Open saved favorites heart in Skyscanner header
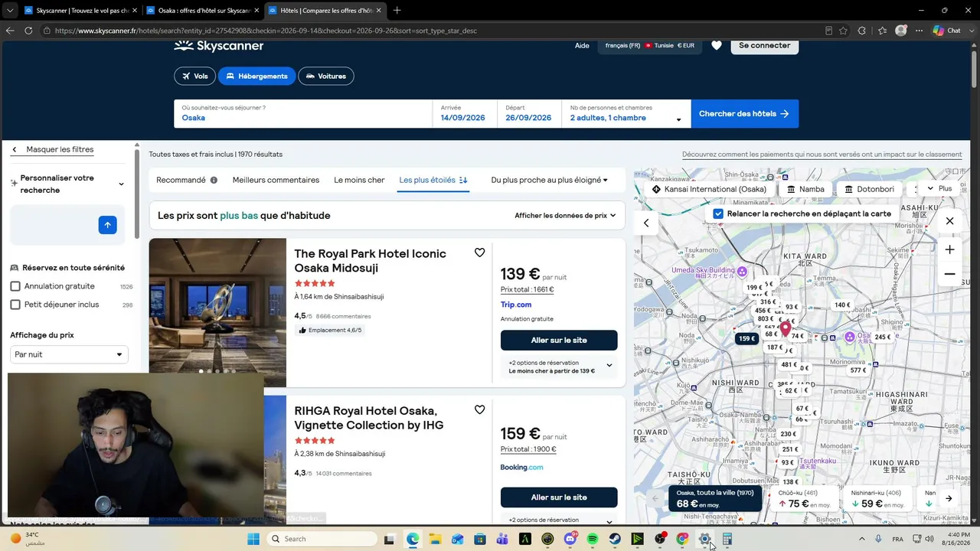Image resolution: width=980 pixels, height=551 pixels. [x=717, y=45]
